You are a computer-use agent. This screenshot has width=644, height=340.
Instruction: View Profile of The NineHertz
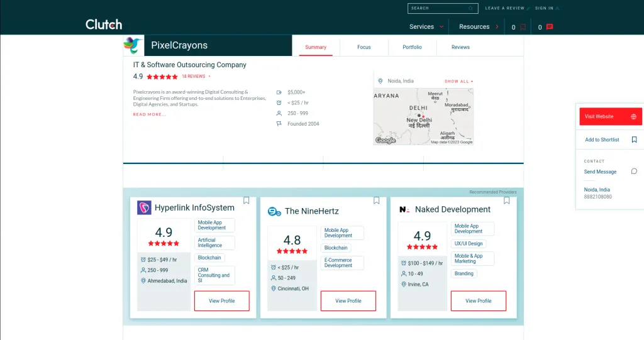[348, 301]
